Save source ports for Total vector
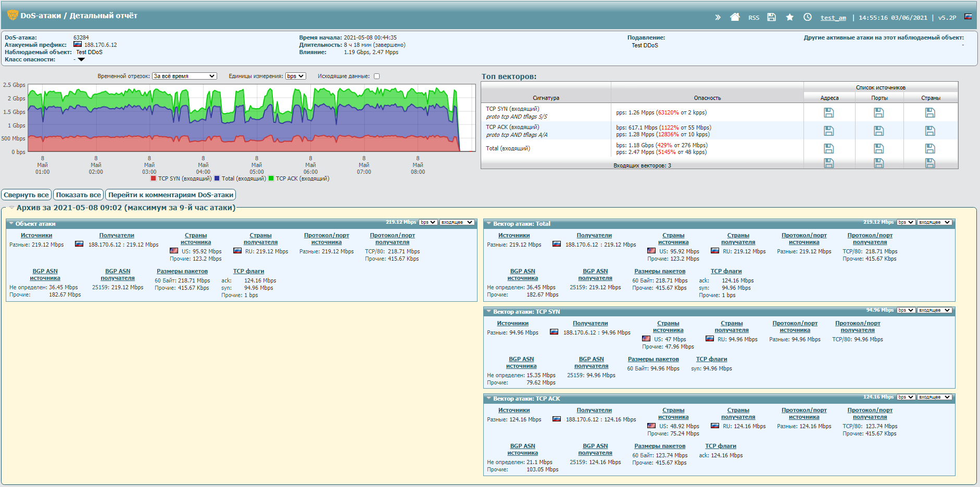The image size is (980, 487). (x=878, y=149)
